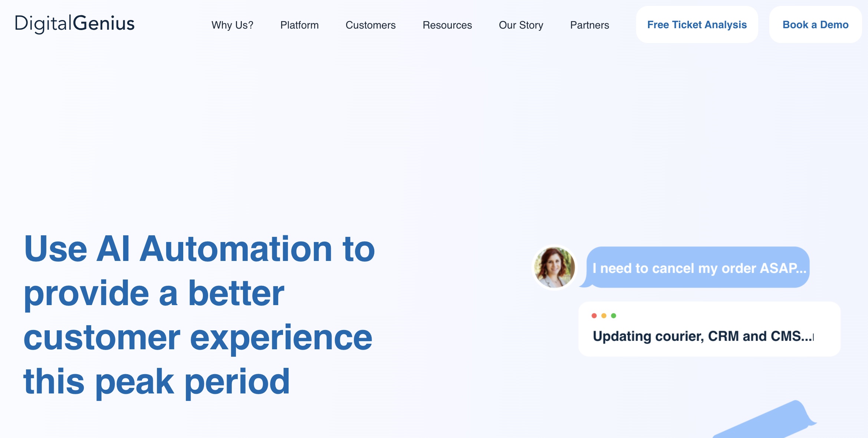Click the 'this peak period' headline line
Image resolution: width=868 pixels, height=438 pixels.
156,381
